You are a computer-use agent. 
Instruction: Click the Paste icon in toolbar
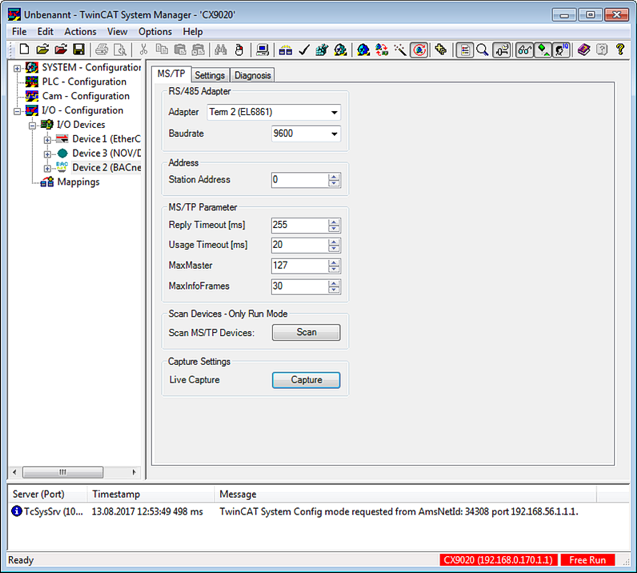pos(180,50)
